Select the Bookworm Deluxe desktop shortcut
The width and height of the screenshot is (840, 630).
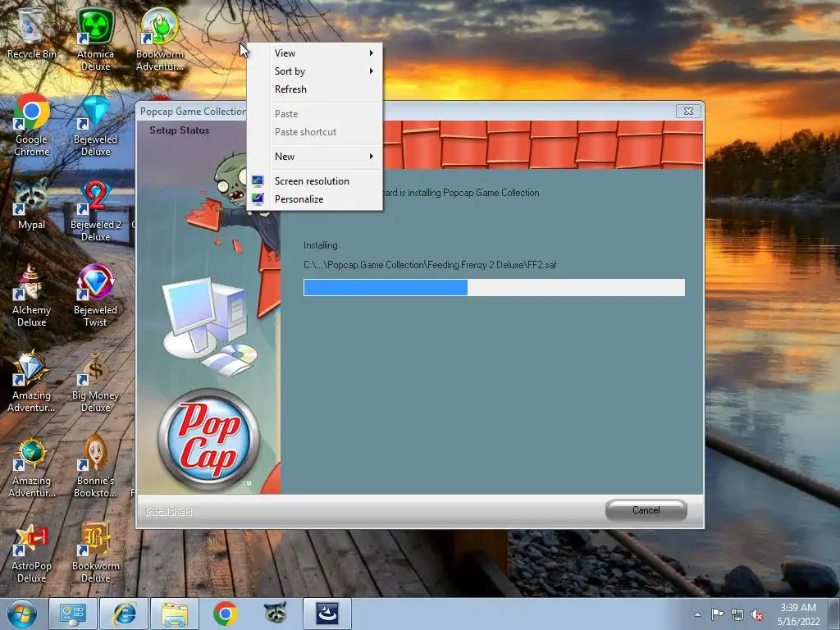[x=95, y=552]
